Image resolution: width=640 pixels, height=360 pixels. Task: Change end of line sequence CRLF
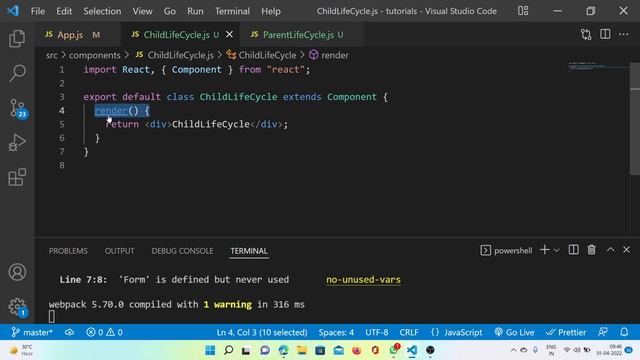tap(409, 332)
